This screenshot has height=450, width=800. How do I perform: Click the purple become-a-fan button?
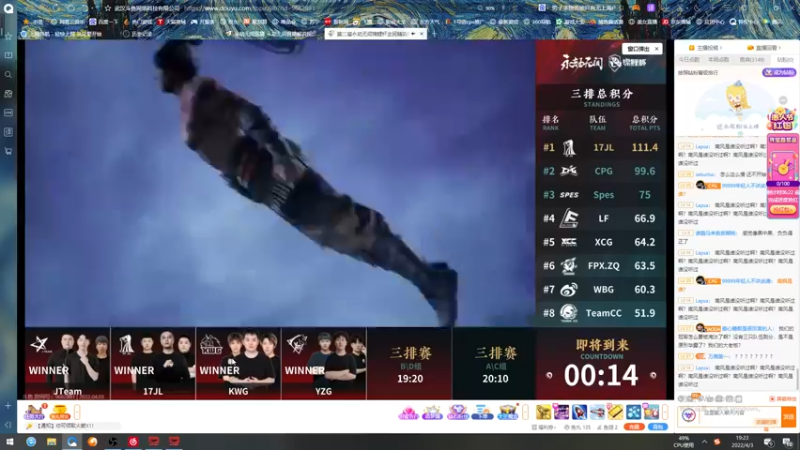pos(779,72)
